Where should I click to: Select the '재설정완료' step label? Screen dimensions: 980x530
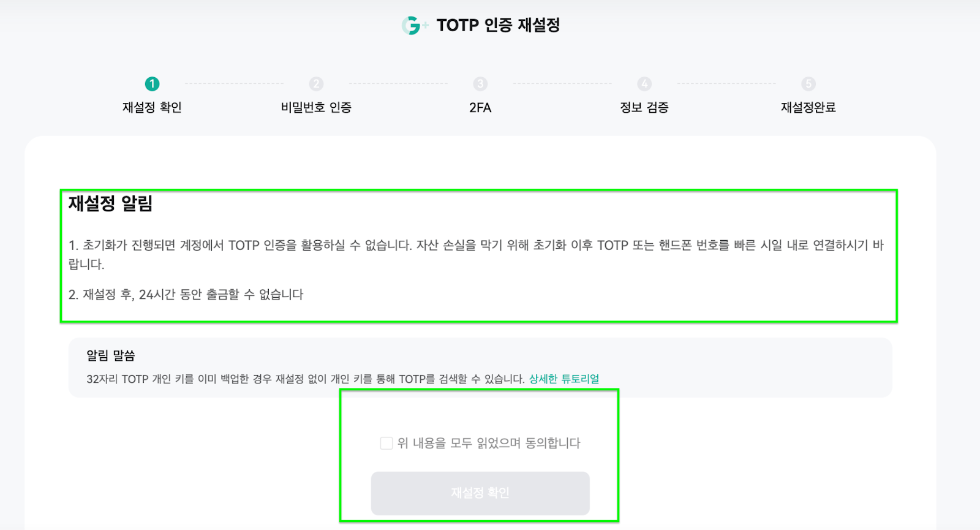[809, 107]
